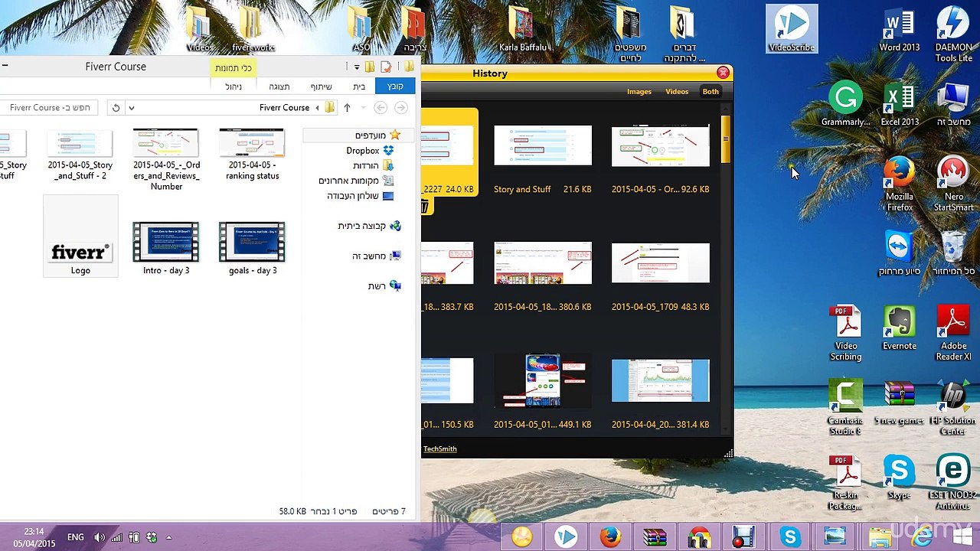Delete selected capture with trash icon

(x=424, y=207)
